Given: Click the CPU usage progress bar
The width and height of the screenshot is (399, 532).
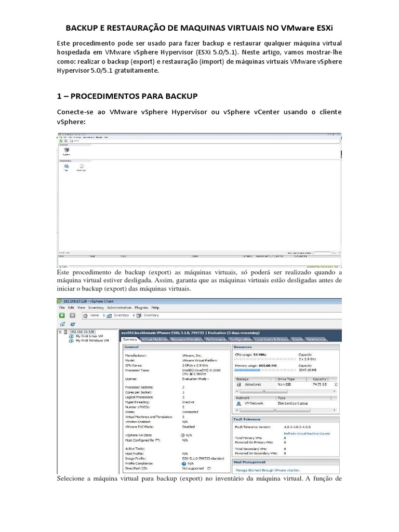Looking at the screenshot, I should click(x=265, y=359).
